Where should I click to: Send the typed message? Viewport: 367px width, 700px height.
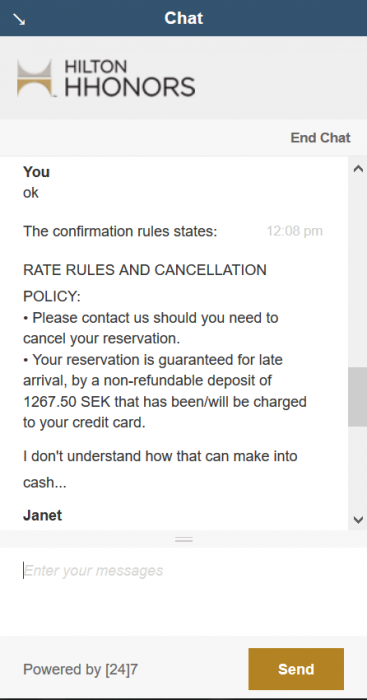pyautogui.click(x=296, y=669)
